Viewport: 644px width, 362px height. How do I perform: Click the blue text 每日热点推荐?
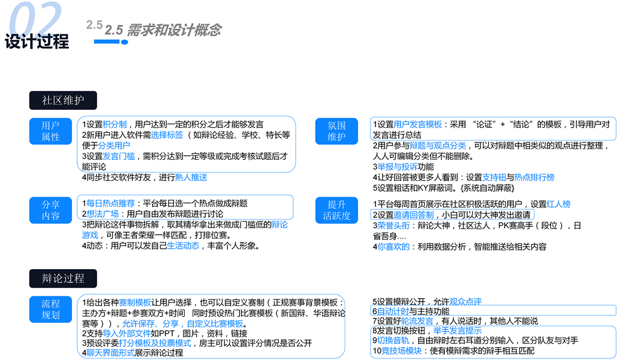click(x=110, y=203)
